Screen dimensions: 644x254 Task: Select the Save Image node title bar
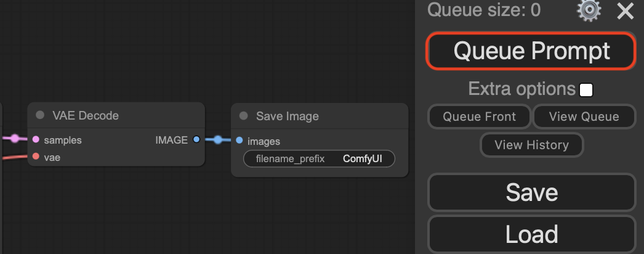(320, 116)
